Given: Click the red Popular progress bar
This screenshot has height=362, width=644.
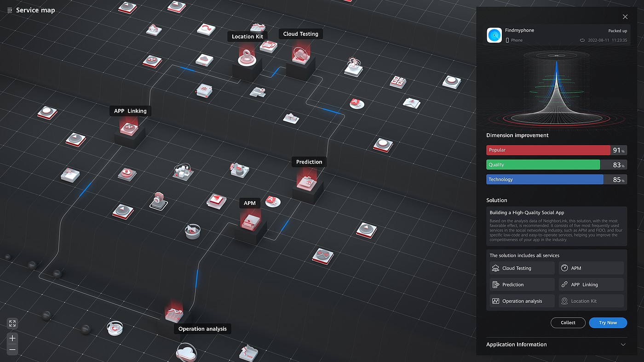Looking at the screenshot, I should pyautogui.click(x=548, y=150).
